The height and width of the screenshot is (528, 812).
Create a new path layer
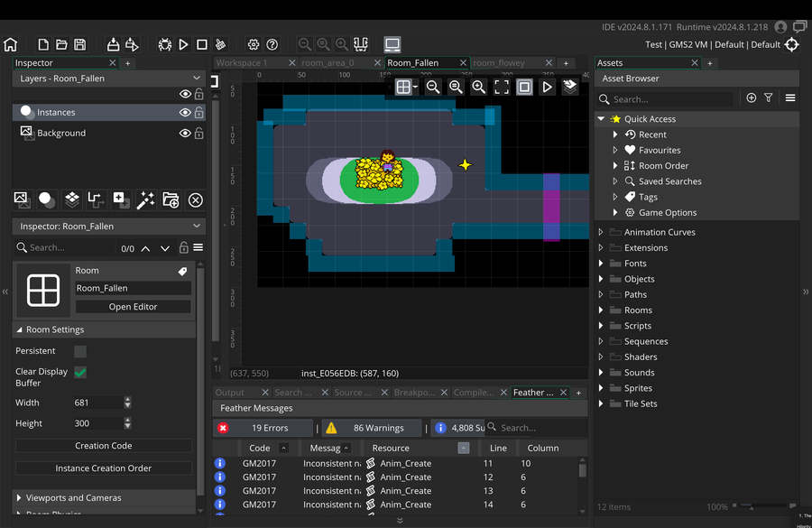coord(96,200)
